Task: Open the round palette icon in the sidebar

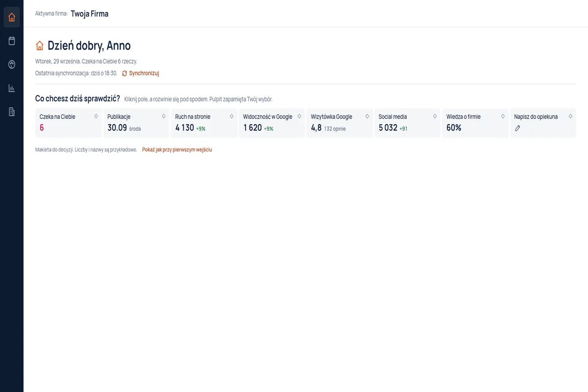Action: [12, 64]
